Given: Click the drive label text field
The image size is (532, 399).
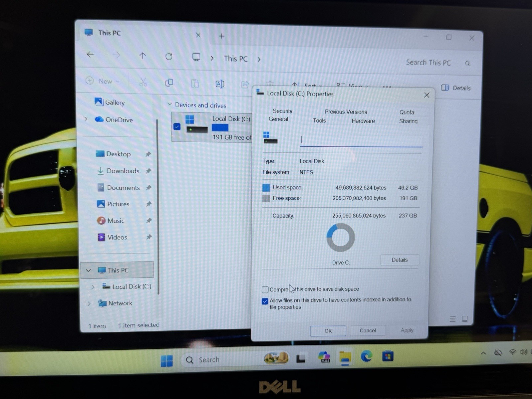Looking at the screenshot, I should (361, 140).
